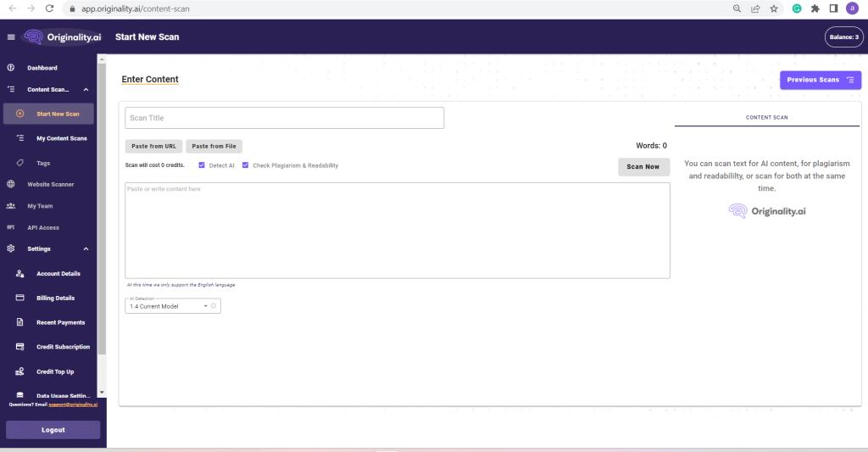This screenshot has width=868, height=452.
Task: Open the Grammarly extension icon
Action: pos(797,8)
